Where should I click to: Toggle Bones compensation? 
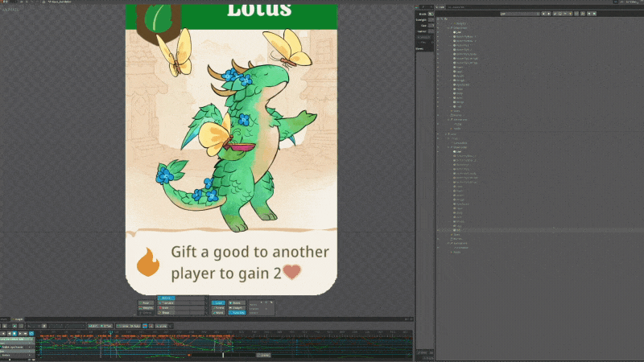point(237,303)
